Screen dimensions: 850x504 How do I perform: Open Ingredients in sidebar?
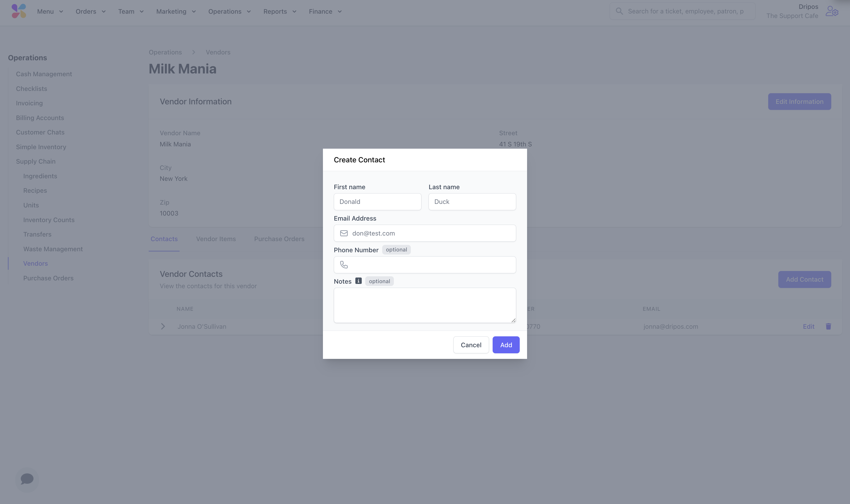tap(40, 176)
